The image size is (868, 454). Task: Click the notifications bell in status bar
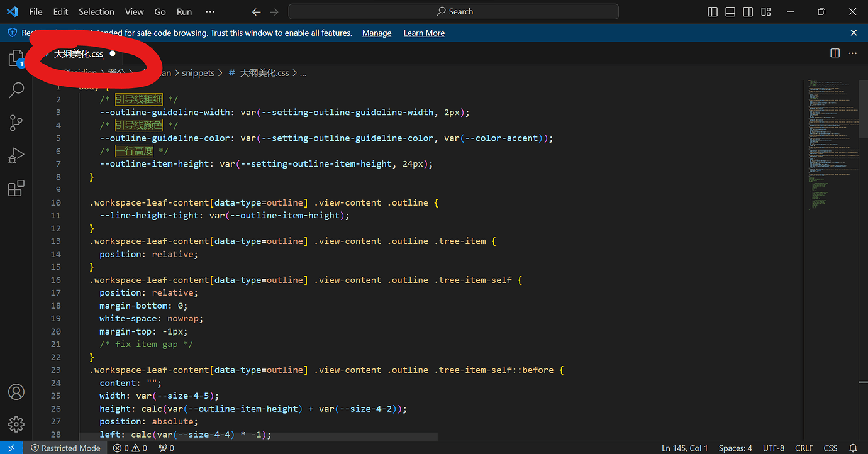[853, 448]
